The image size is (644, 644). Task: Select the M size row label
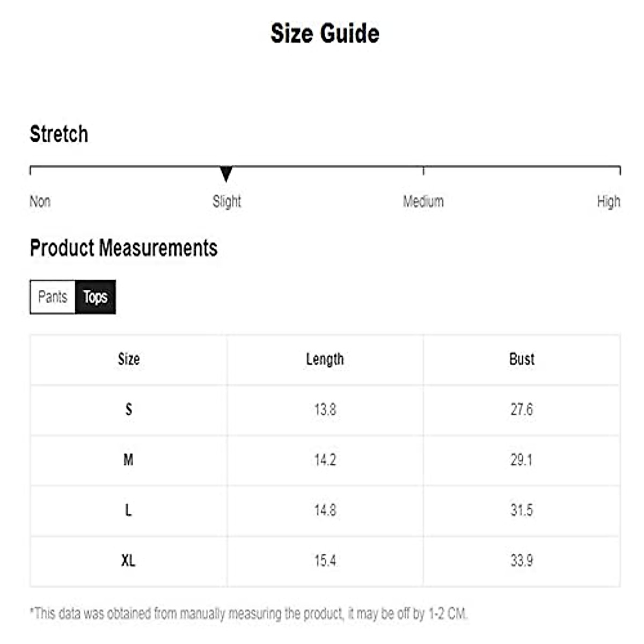pyautogui.click(x=129, y=460)
